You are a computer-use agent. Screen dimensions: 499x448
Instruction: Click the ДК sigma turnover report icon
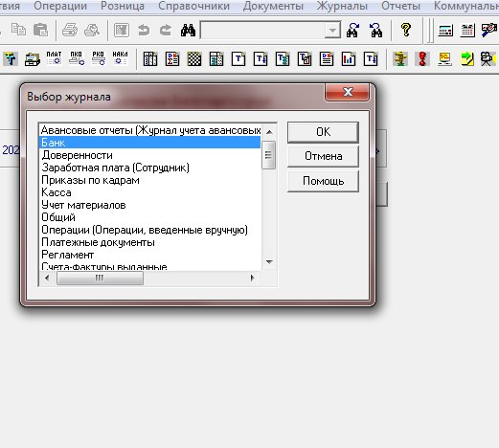(172, 59)
